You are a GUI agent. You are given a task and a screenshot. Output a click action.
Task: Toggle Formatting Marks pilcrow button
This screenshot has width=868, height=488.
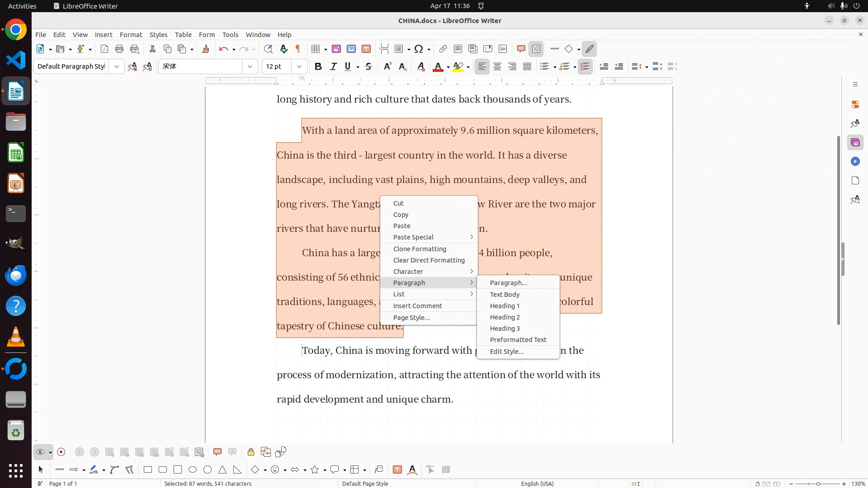pos(298,49)
